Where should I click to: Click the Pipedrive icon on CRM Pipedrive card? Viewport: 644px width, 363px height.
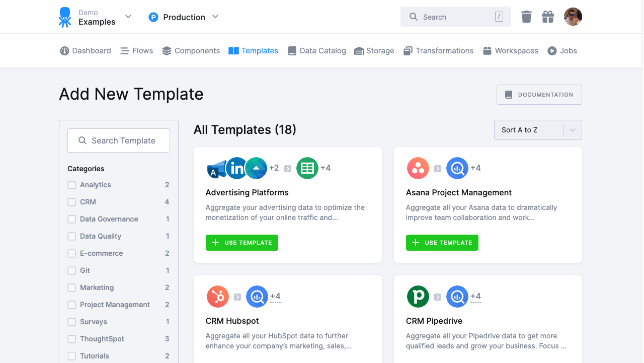click(x=418, y=297)
